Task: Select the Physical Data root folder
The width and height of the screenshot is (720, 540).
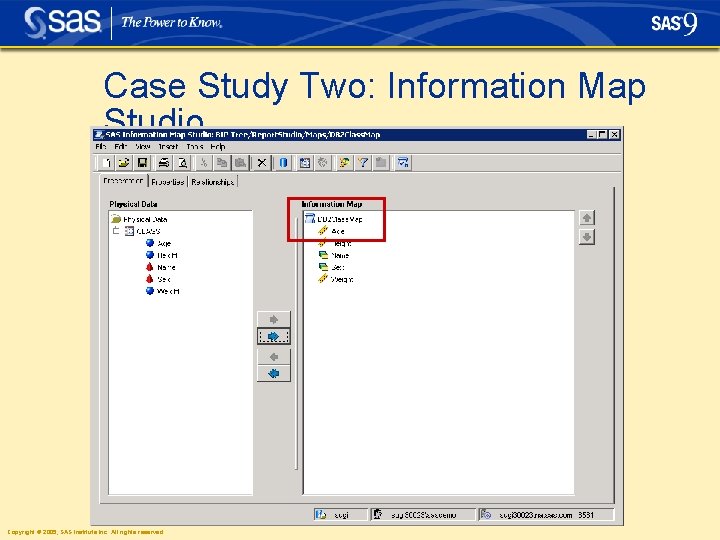Action: 140,219
